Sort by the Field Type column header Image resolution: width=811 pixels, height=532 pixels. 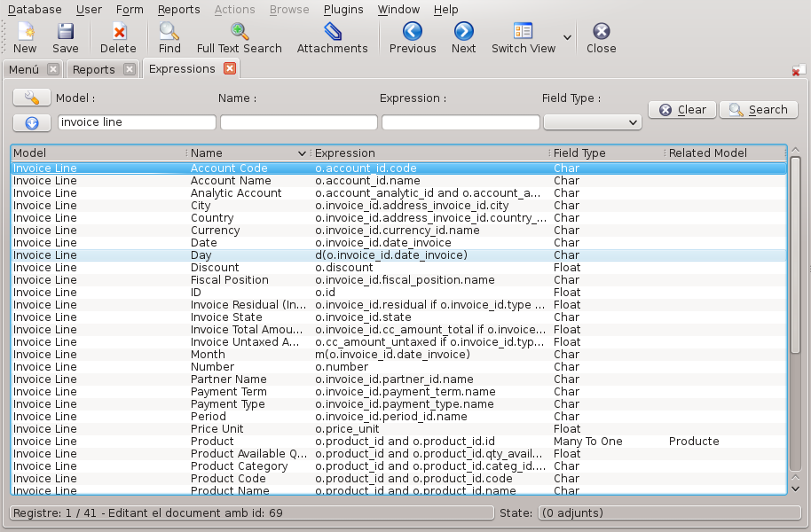[607, 153]
